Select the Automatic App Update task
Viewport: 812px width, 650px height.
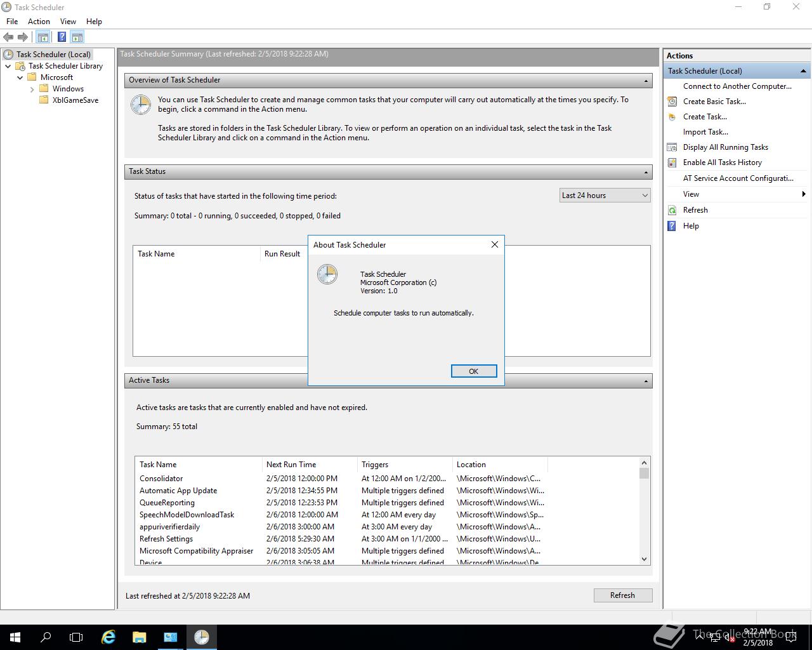pyautogui.click(x=340, y=491)
